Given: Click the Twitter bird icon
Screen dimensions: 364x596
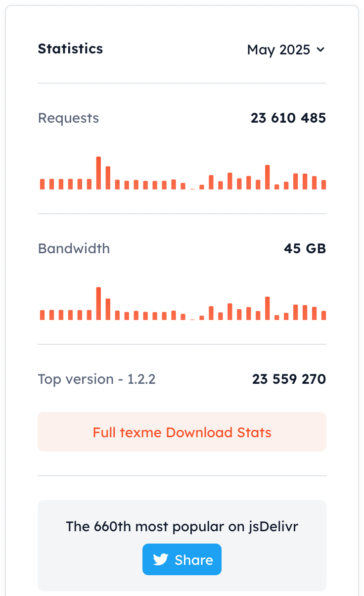Looking at the screenshot, I should point(161,559).
